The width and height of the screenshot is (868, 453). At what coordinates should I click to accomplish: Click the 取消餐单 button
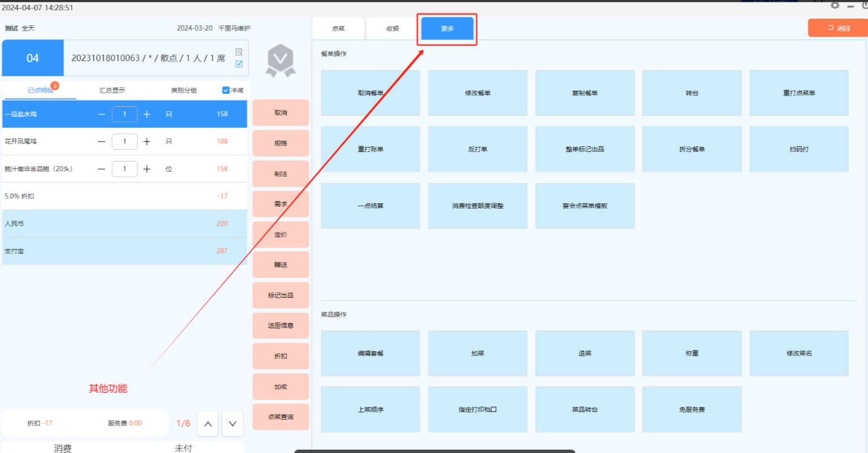click(370, 93)
